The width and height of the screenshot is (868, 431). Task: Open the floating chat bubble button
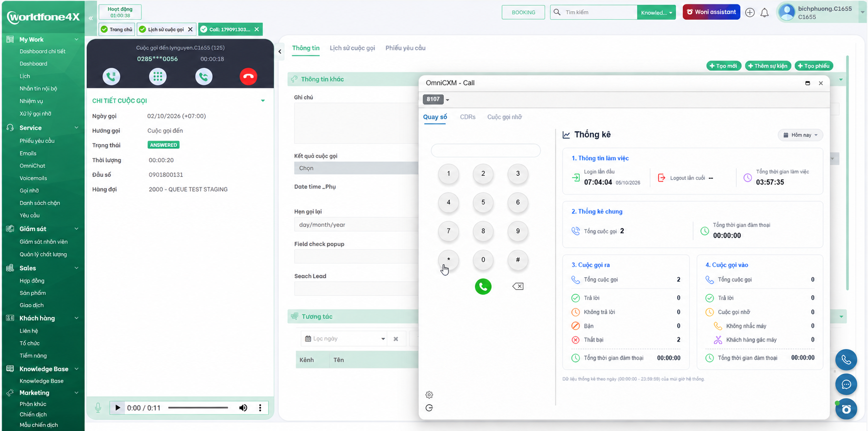click(846, 385)
